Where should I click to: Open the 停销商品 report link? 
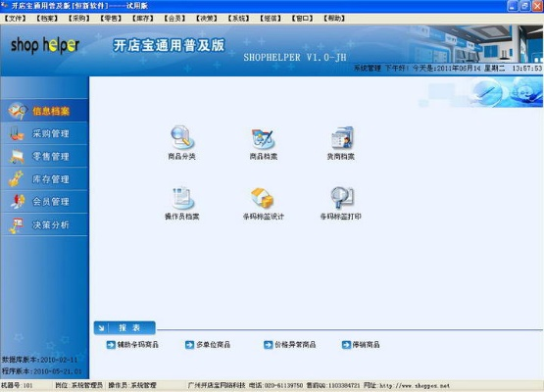(x=366, y=345)
